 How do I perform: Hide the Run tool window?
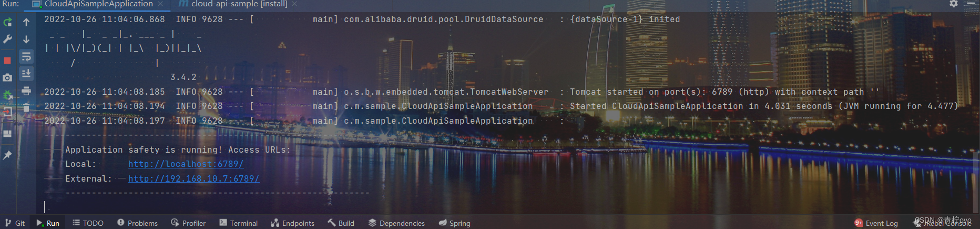tap(971, 4)
